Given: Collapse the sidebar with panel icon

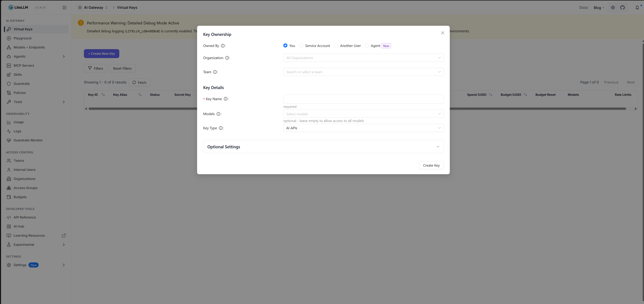Looking at the screenshot, I should (65, 8).
